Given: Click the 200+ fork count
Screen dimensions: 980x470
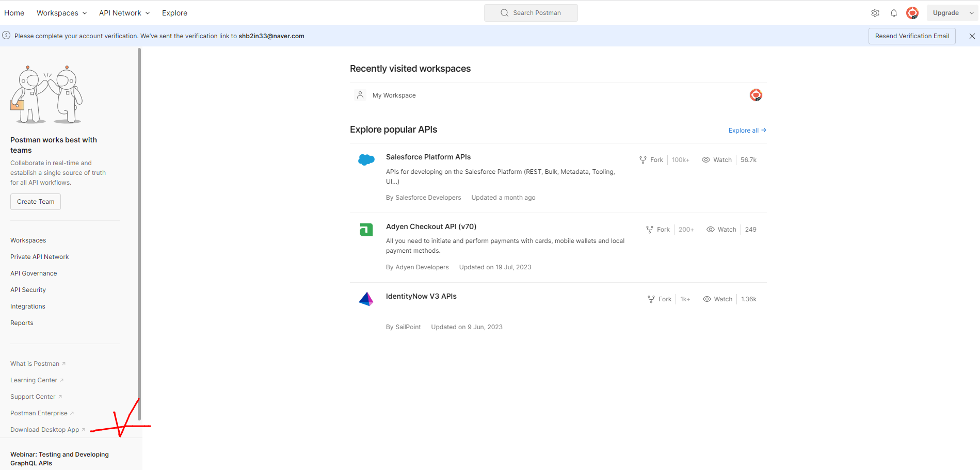Looking at the screenshot, I should pyautogui.click(x=686, y=230).
